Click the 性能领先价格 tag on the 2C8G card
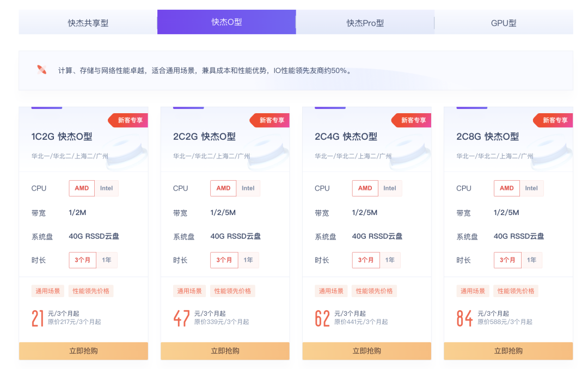 (516, 291)
